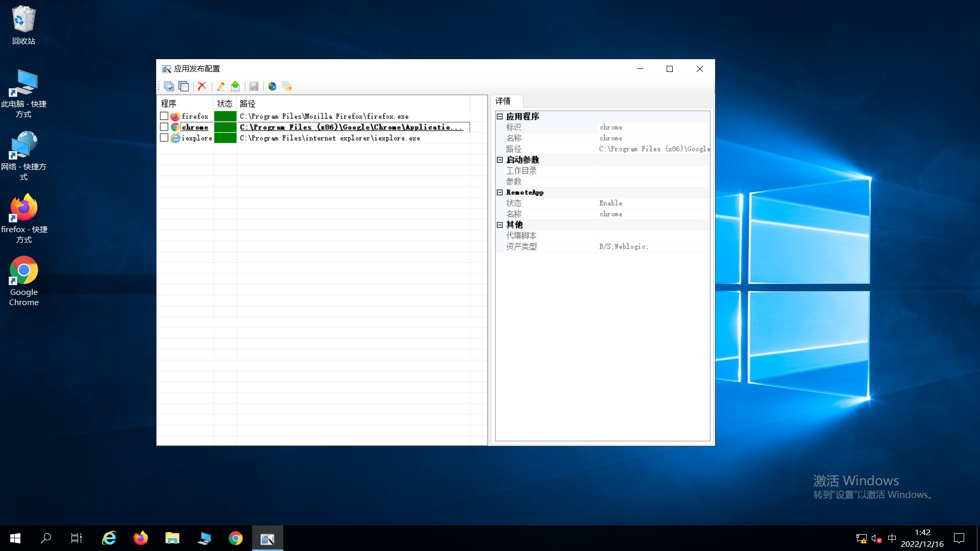This screenshot has height=551, width=980.
Task: Select the 详情 tab
Action: point(503,101)
